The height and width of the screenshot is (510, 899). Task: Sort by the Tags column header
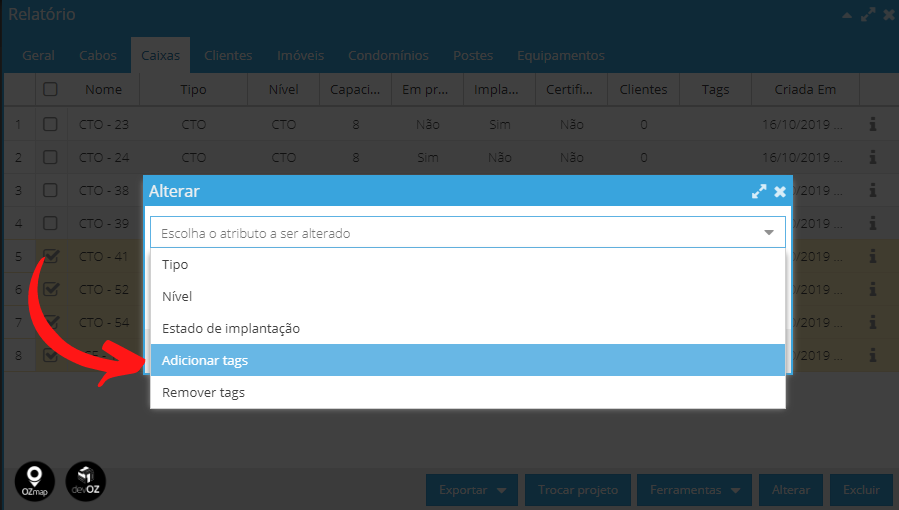point(715,89)
